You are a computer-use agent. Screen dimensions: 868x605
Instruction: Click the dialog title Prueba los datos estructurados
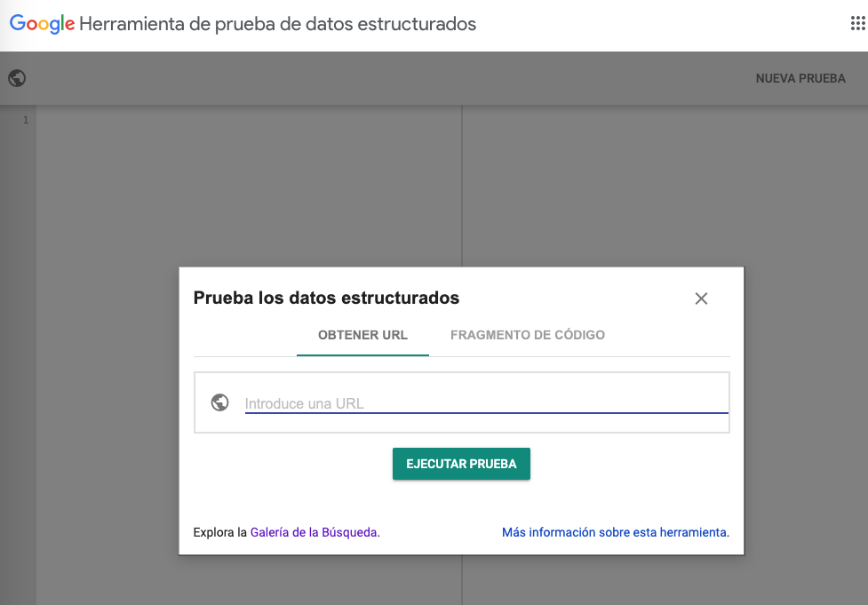pyautogui.click(x=326, y=298)
